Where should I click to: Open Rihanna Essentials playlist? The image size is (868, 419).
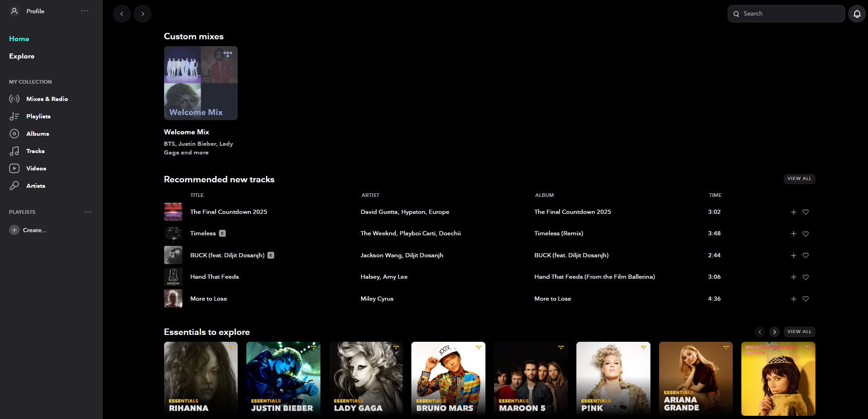[x=201, y=379]
